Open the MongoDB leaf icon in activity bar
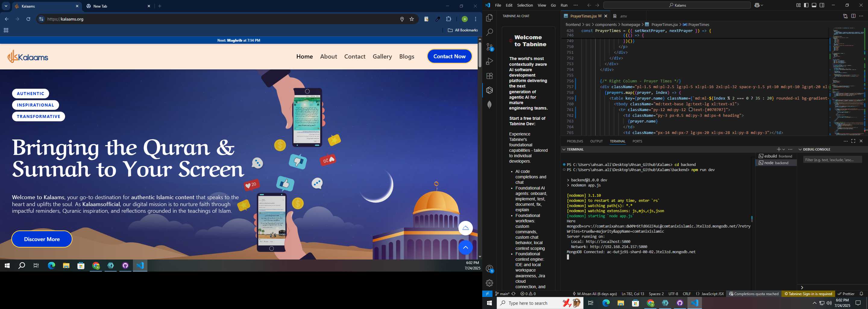The height and width of the screenshot is (309, 868). 489,105
